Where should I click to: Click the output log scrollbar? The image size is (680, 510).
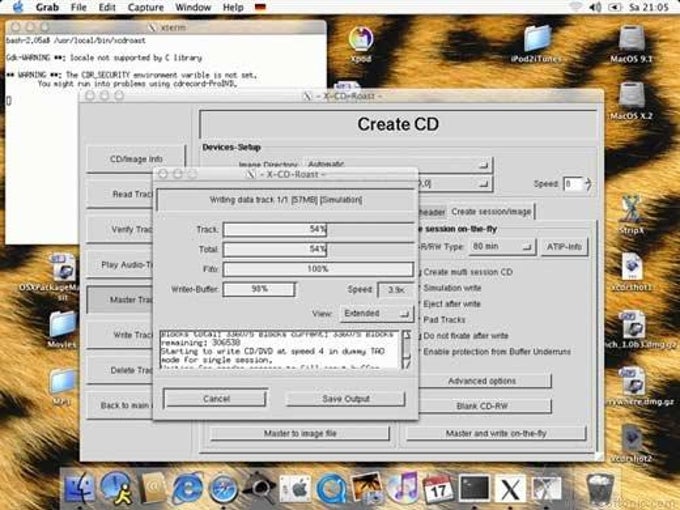point(407,350)
